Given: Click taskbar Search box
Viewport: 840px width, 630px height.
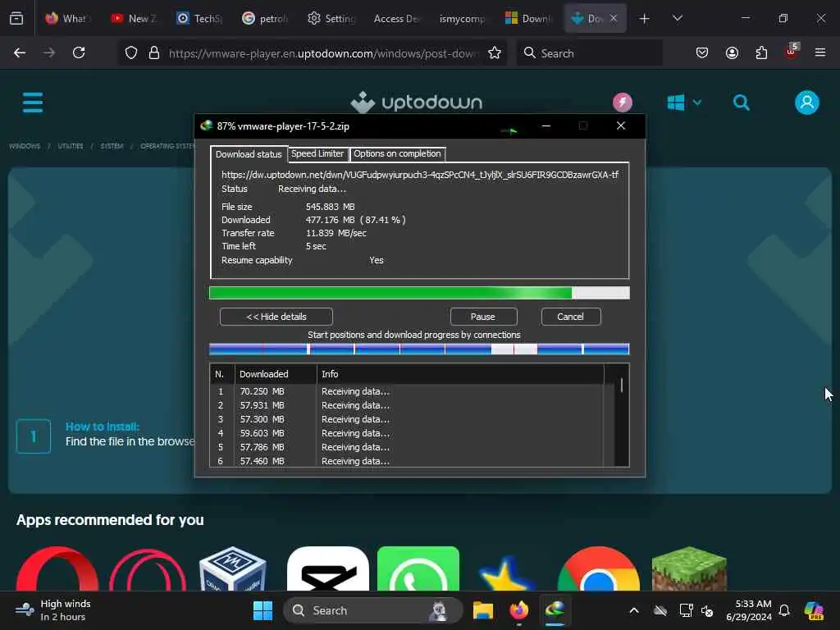Looking at the screenshot, I should [373, 610].
